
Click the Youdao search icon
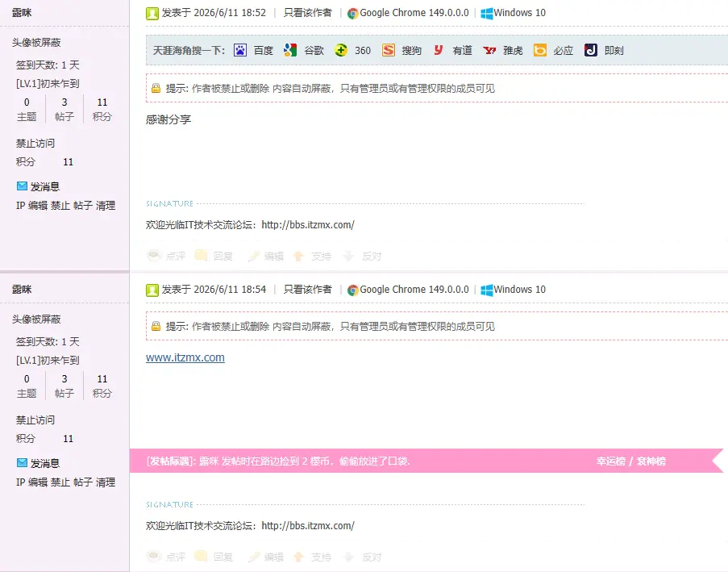point(439,50)
